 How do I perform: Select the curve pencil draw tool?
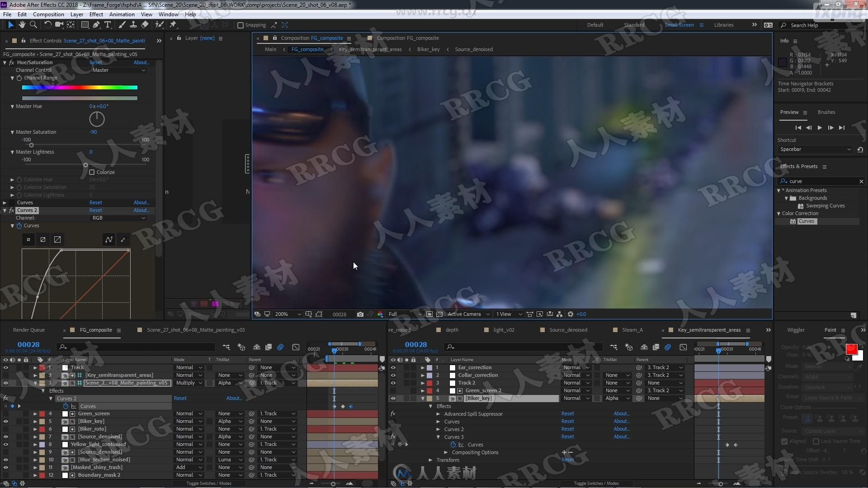[123, 239]
